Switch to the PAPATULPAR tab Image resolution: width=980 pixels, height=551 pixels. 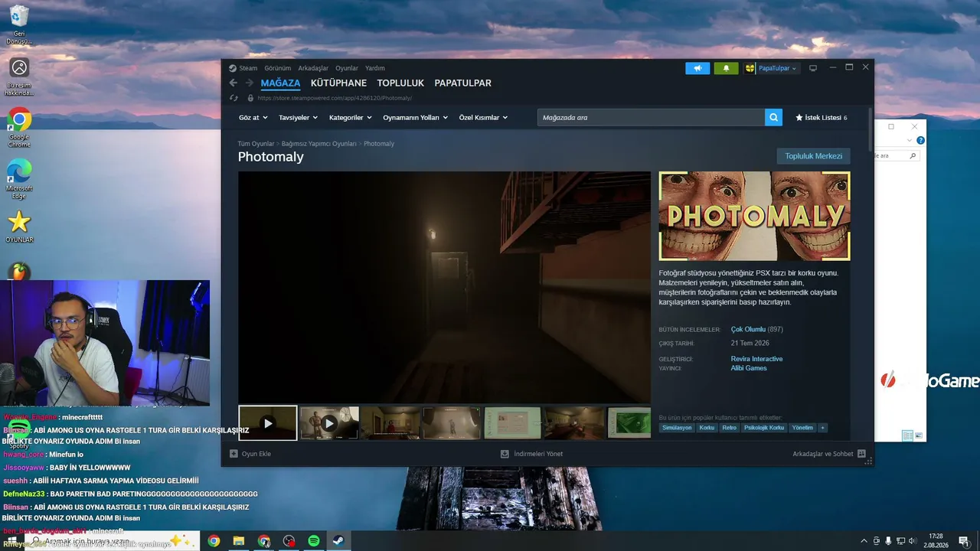463,83
